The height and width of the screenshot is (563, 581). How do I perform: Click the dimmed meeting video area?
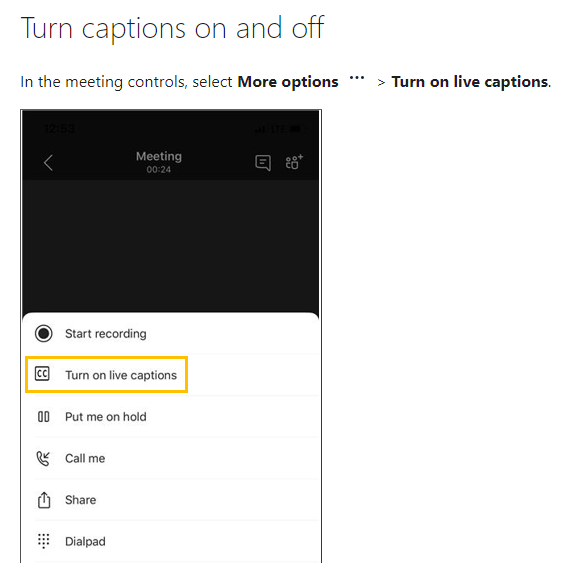click(x=170, y=246)
